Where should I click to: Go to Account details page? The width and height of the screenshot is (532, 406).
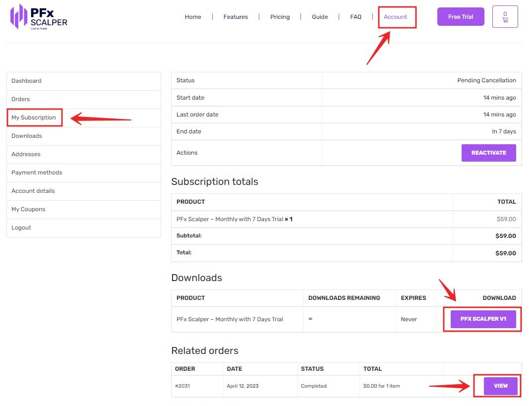[33, 191]
